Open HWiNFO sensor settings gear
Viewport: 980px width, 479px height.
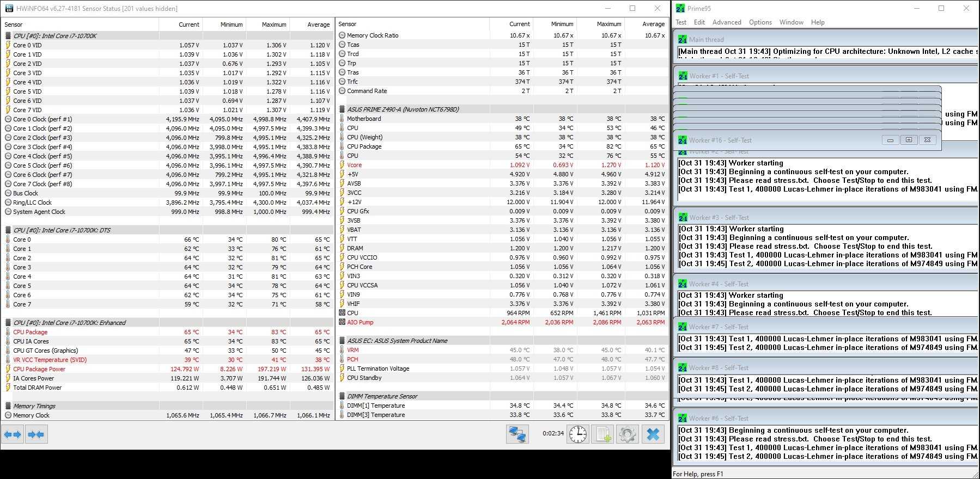627,434
